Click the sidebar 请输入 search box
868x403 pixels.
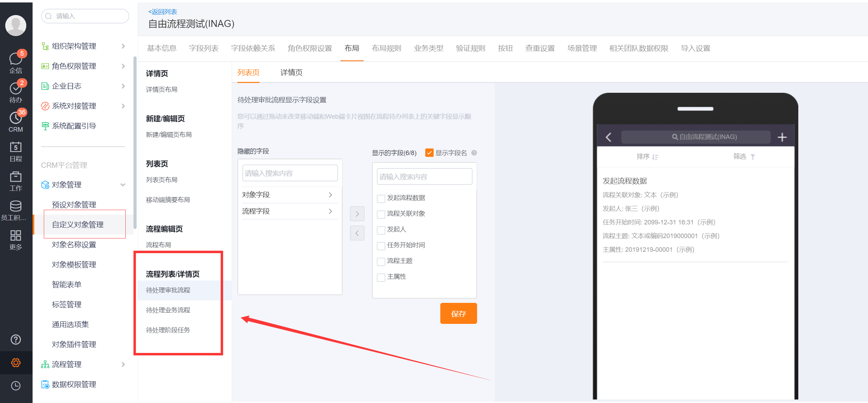point(85,16)
